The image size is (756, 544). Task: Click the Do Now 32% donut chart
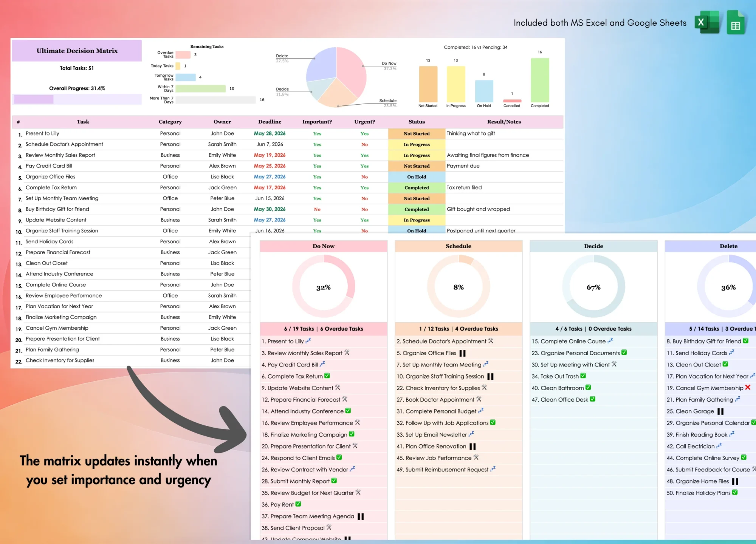point(324,286)
